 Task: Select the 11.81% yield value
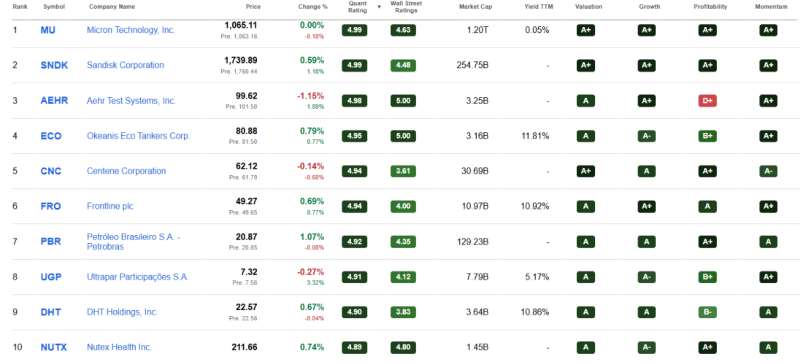535,136
